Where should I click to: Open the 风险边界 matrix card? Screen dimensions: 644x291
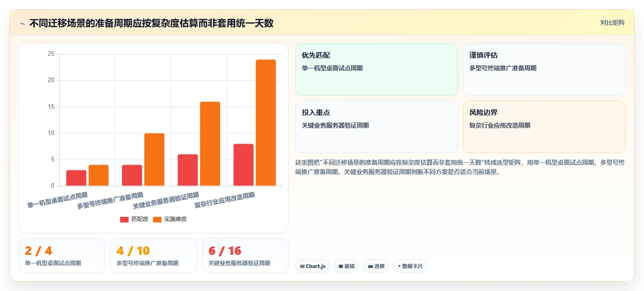(544, 127)
